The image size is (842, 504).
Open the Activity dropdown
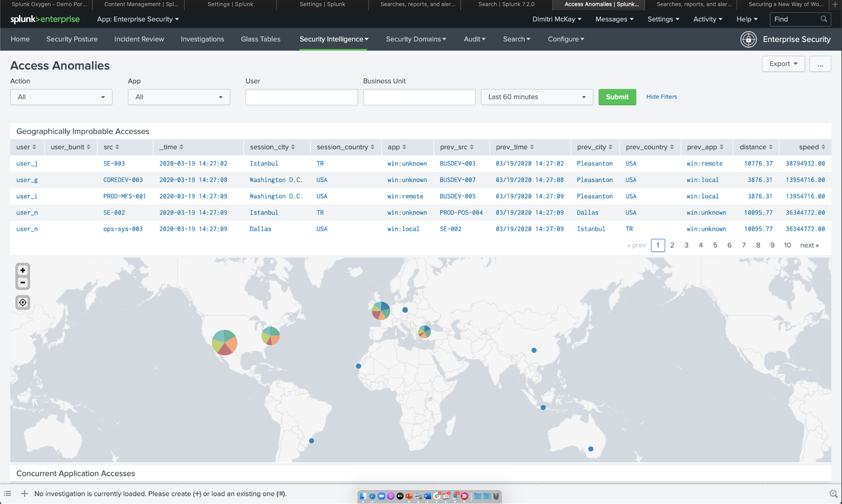tap(708, 19)
